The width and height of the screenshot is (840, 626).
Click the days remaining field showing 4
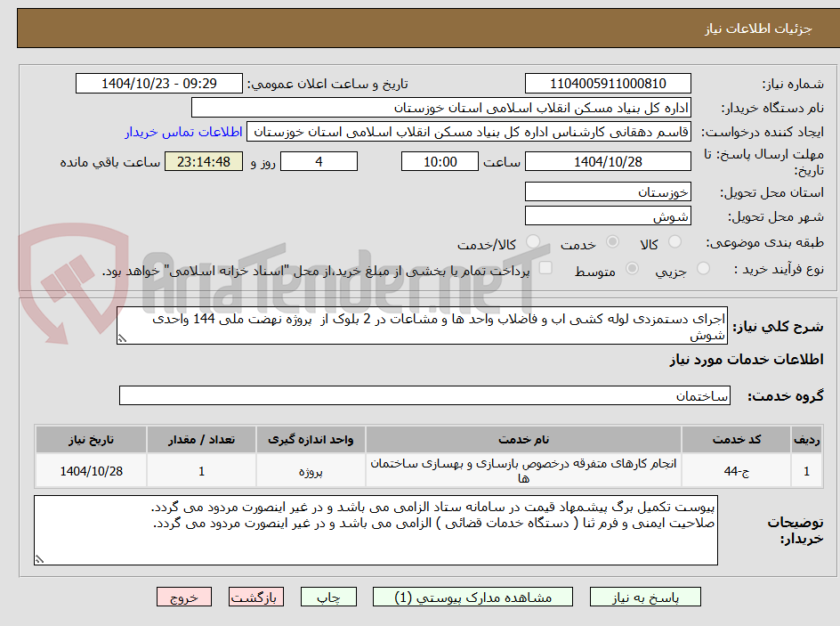pos(319,161)
